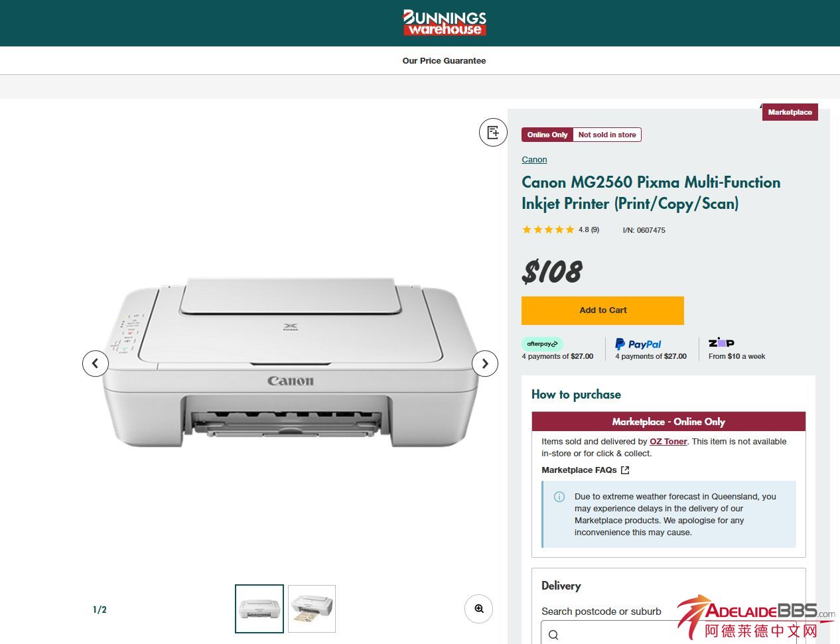Add product to project list icon
Viewport: 840px width, 644px height.
493,133
